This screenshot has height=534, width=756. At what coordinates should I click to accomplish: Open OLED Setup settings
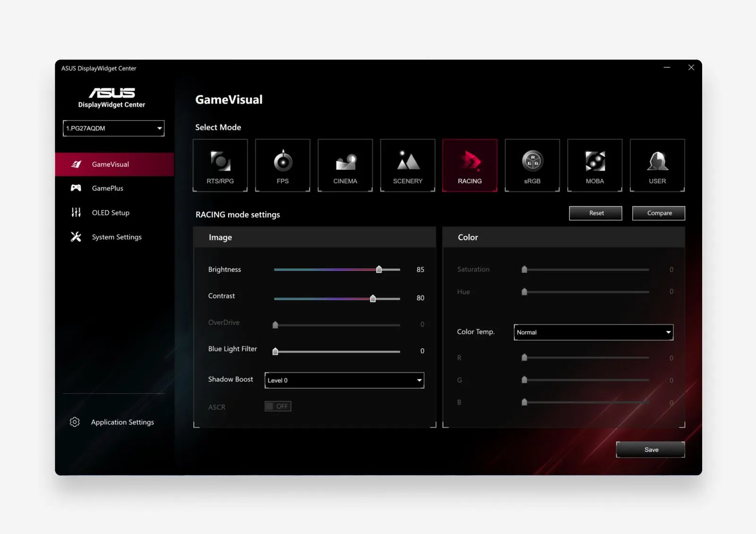point(111,213)
